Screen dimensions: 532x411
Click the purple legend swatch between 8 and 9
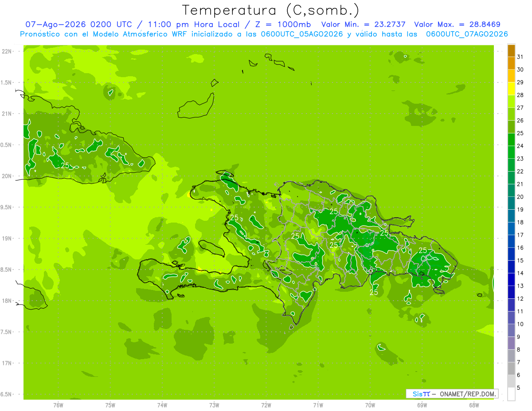tap(511, 343)
